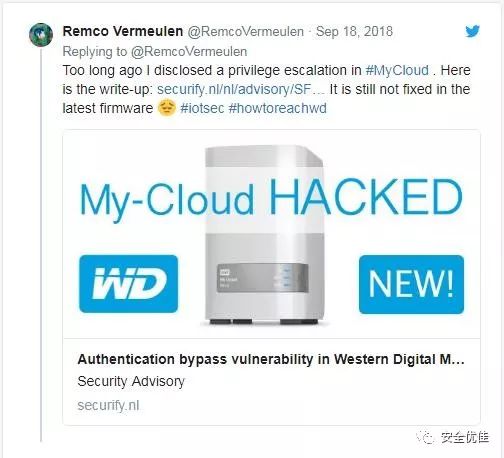
Task: Click the My-Cloud HACKED card image
Action: coord(271,234)
